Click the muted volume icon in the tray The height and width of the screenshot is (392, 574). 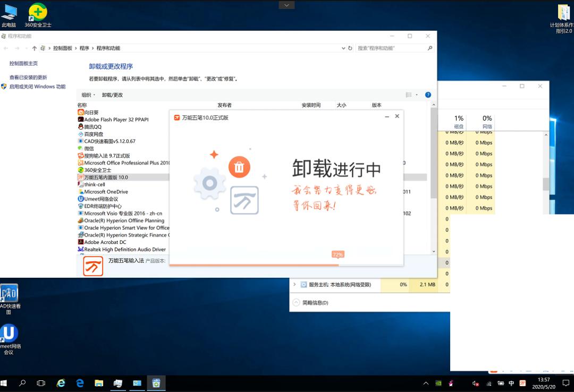coord(475,383)
